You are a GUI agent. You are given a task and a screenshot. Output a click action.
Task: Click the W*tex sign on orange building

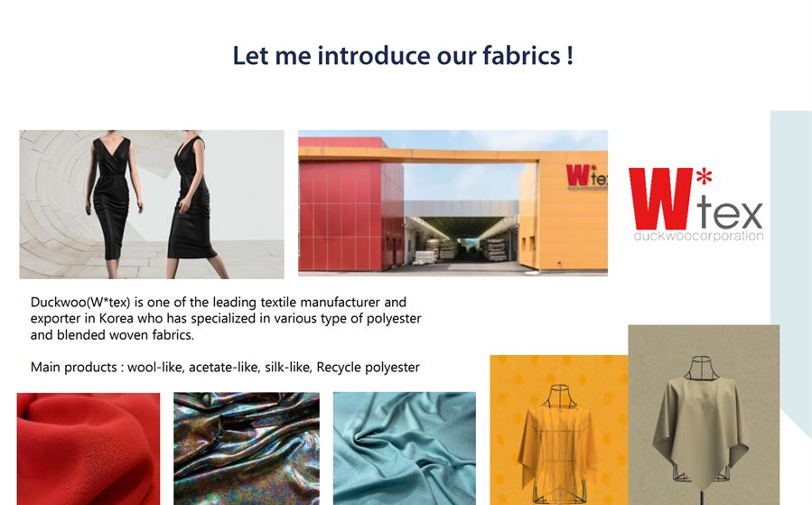[x=586, y=177]
